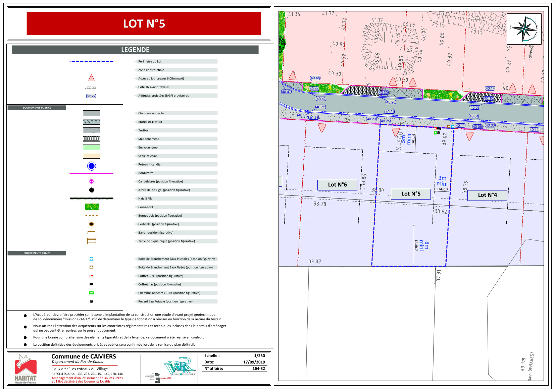The width and height of the screenshot is (555, 392).
Task: Click the magenta Candélabres legend symbol
Action: [91, 181]
